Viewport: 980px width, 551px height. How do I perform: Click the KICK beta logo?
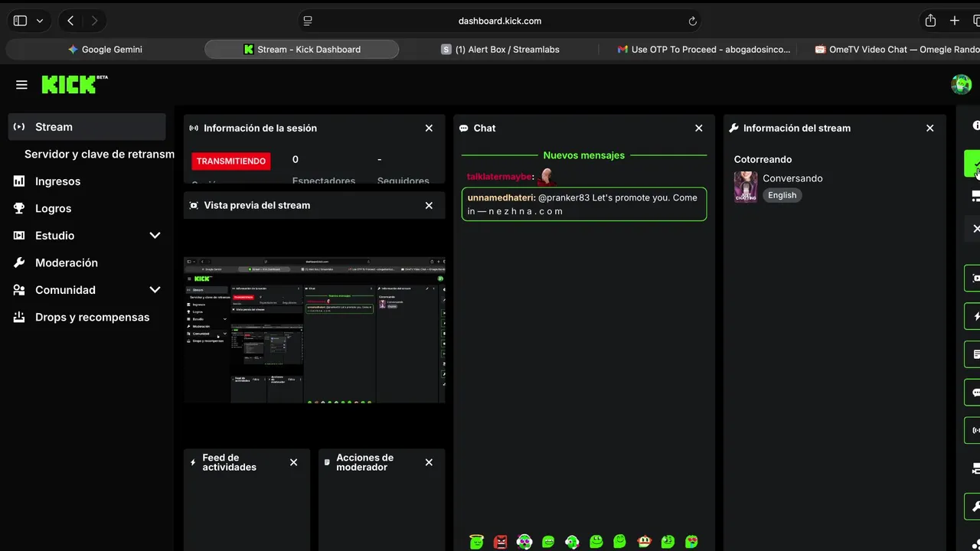tap(74, 84)
